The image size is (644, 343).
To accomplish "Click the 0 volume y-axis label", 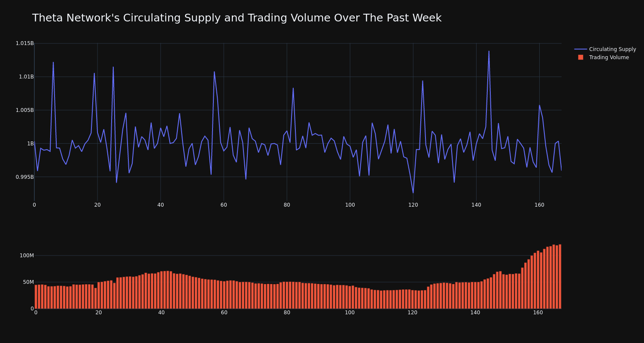I will [32, 309].
